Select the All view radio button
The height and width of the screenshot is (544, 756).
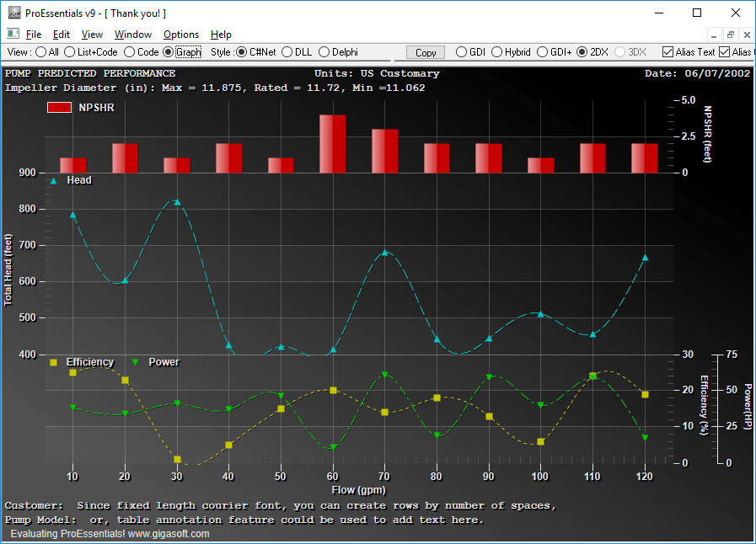point(41,52)
